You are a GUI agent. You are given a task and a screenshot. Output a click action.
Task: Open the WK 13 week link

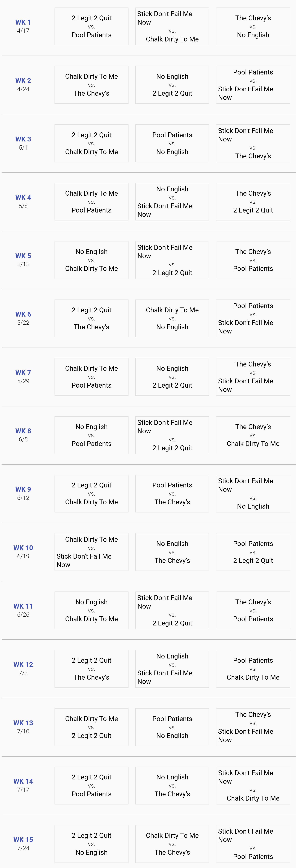coord(23,723)
